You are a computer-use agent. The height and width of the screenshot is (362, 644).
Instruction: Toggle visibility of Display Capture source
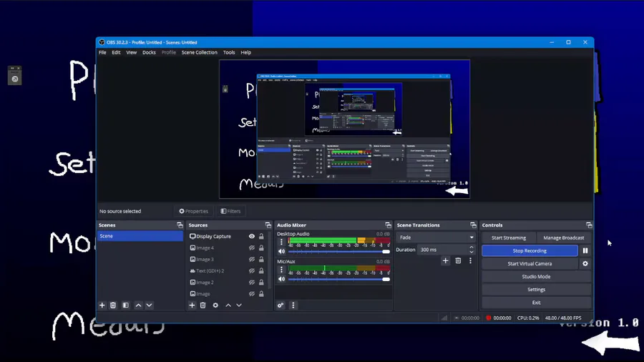[252, 236]
